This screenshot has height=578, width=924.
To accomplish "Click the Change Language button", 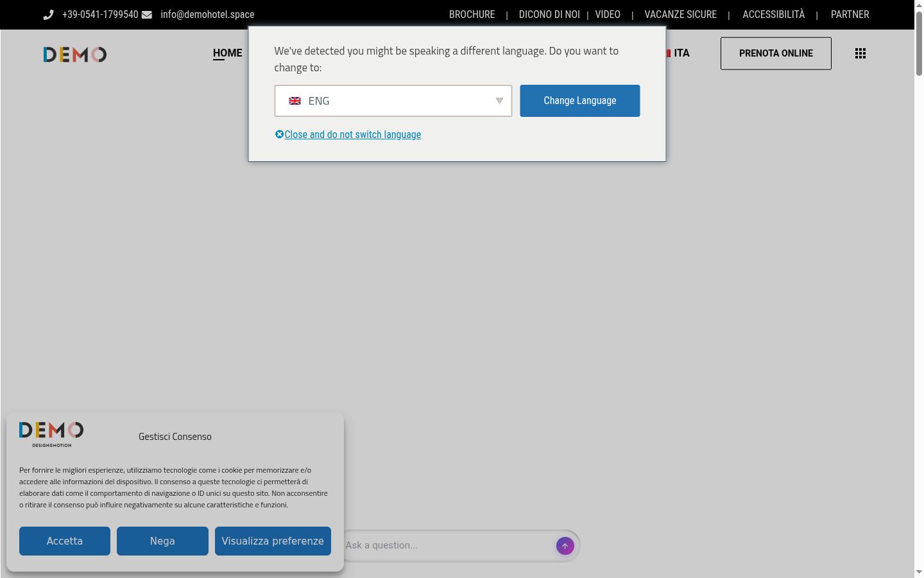I will pyautogui.click(x=580, y=101).
